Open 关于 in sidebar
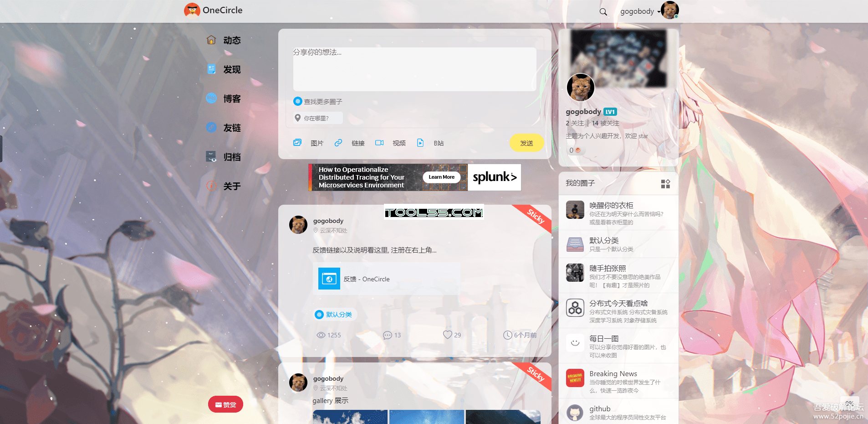 click(232, 186)
